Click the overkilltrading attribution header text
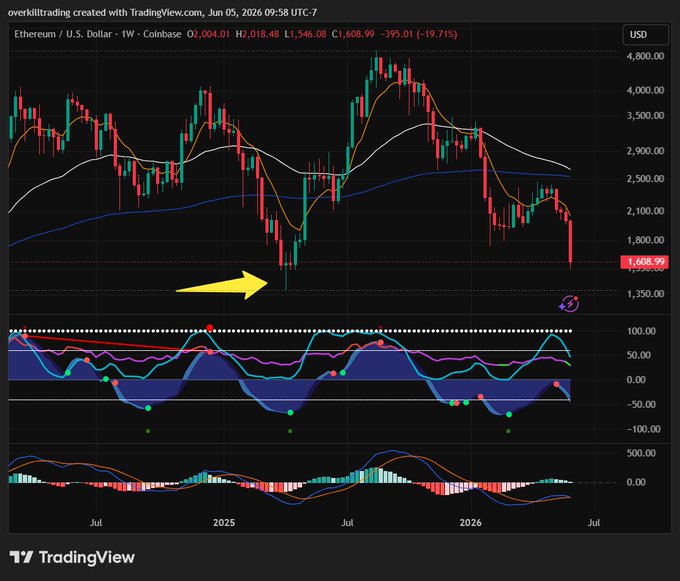This screenshot has height=581, width=680. coord(162,13)
